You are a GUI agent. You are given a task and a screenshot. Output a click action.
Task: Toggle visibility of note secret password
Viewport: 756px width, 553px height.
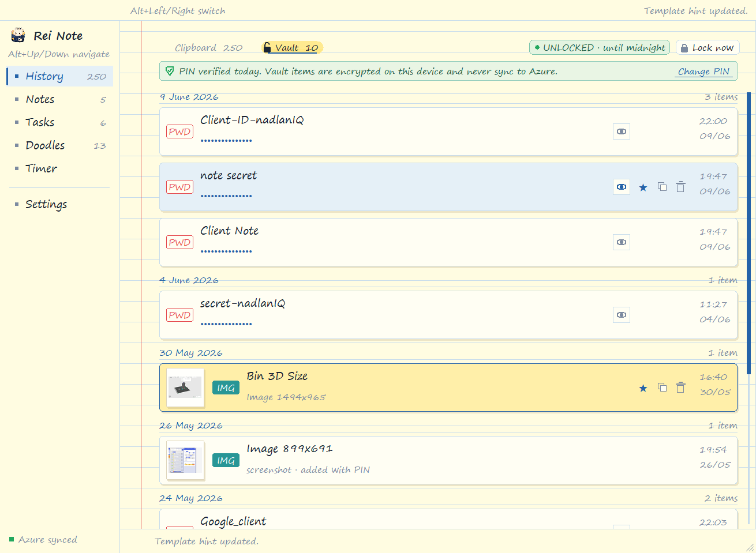pos(622,187)
